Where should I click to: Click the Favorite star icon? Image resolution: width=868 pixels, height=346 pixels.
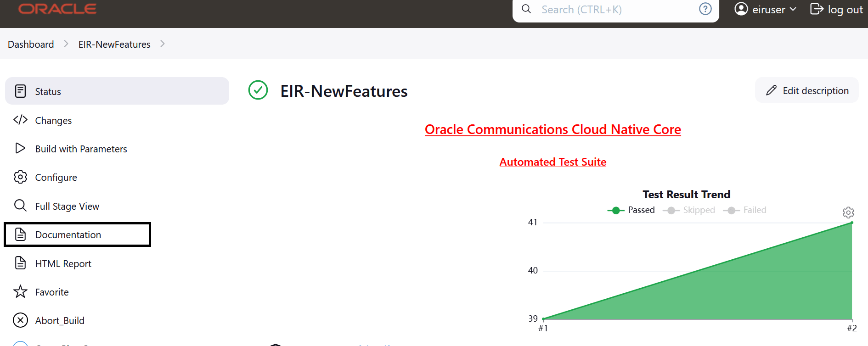coord(20,291)
